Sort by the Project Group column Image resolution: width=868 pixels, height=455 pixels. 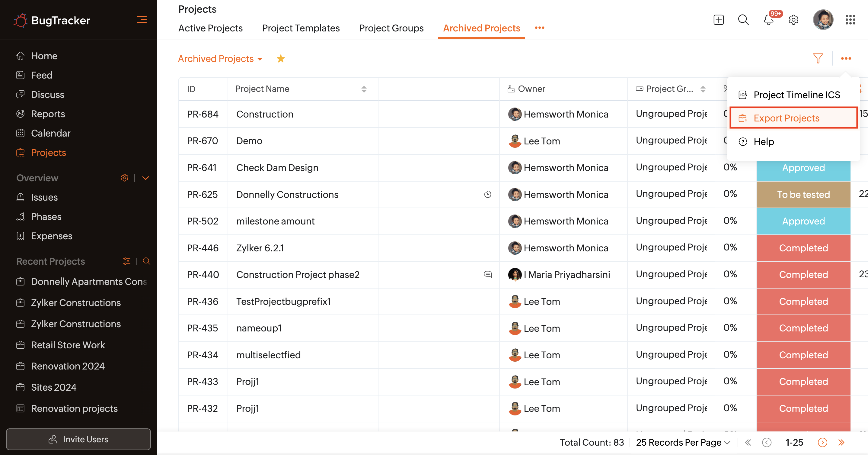pos(703,89)
